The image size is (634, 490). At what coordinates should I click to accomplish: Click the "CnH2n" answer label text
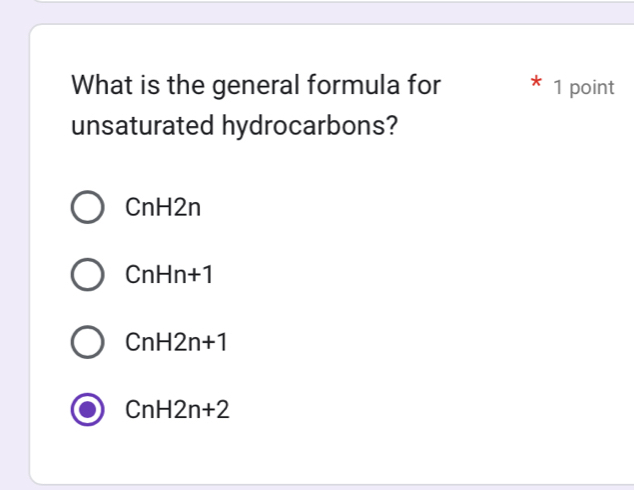(x=163, y=208)
